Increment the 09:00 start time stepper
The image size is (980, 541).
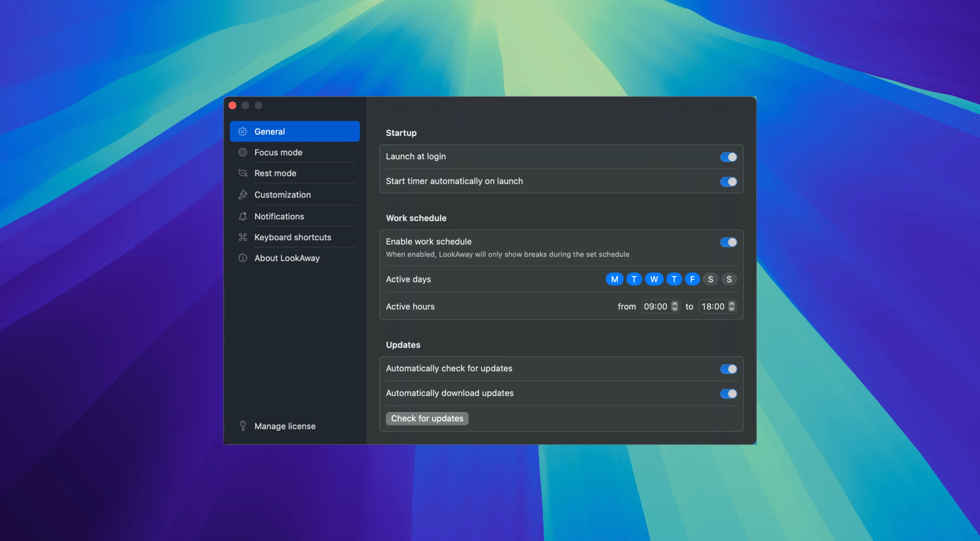675,304
